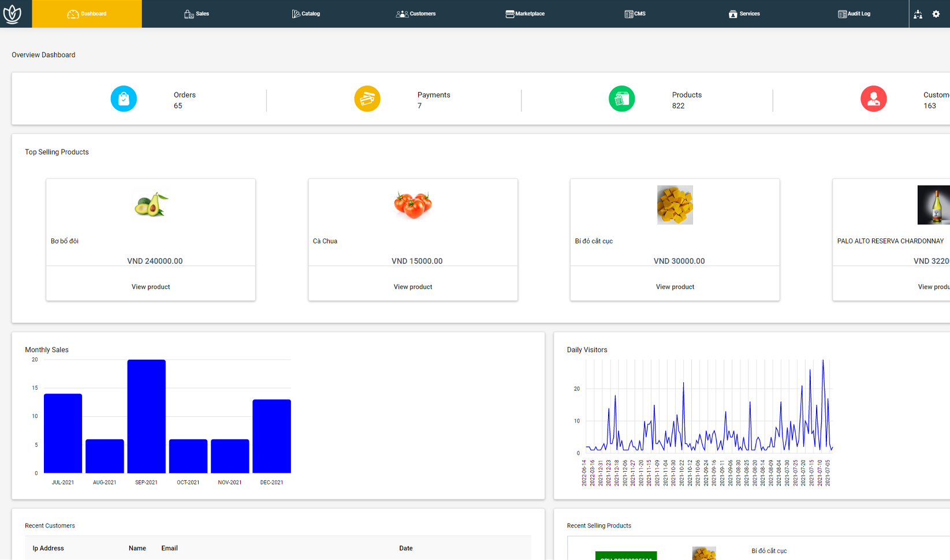The height and width of the screenshot is (560, 950).
Task: Click the tomato product thumbnail
Action: (x=413, y=205)
